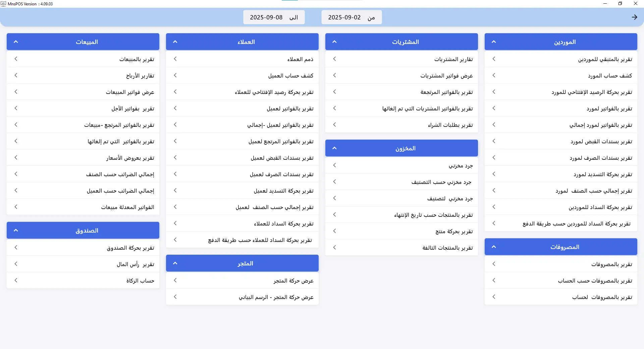The width and height of the screenshot is (644, 349).
Task: Click the chevron beside كشف حساب المورد
Action: tap(494, 75)
